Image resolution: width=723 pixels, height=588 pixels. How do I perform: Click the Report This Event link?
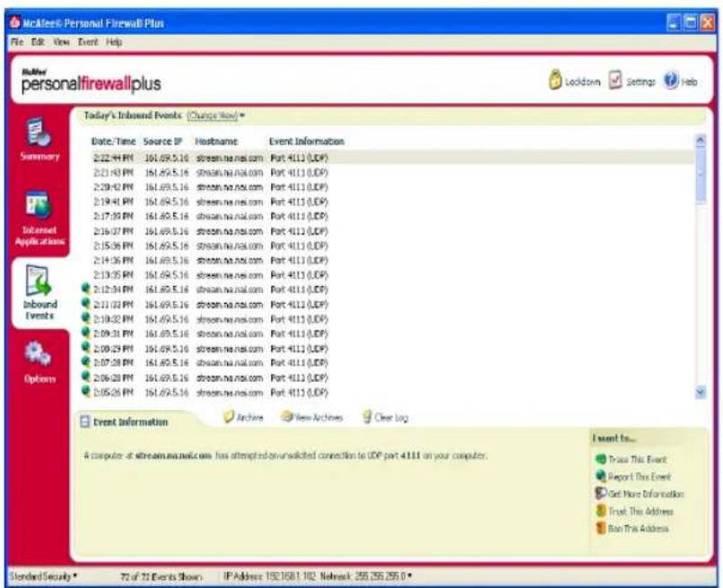click(x=640, y=477)
